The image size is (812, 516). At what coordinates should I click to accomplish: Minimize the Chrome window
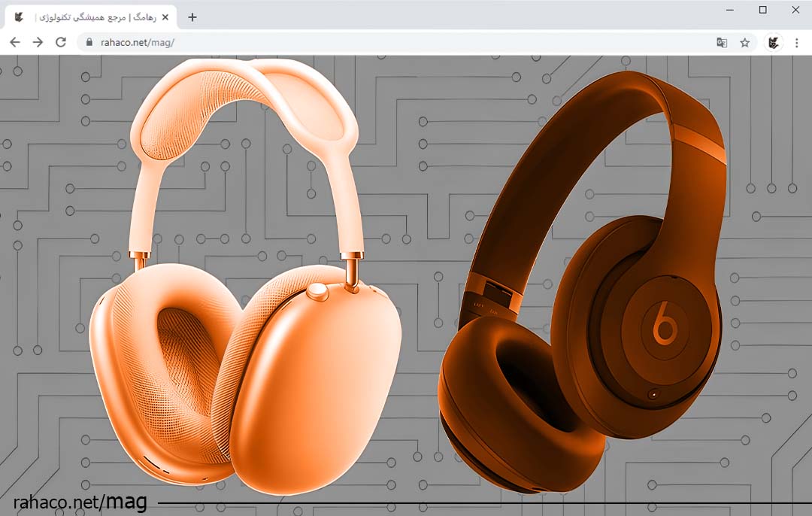[730, 10]
